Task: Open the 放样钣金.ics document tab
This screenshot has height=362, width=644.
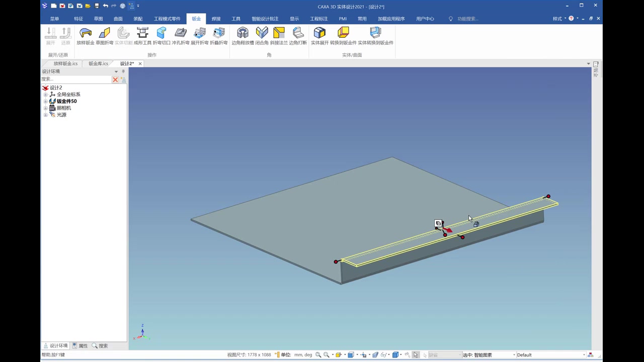Action: pos(65,63)
